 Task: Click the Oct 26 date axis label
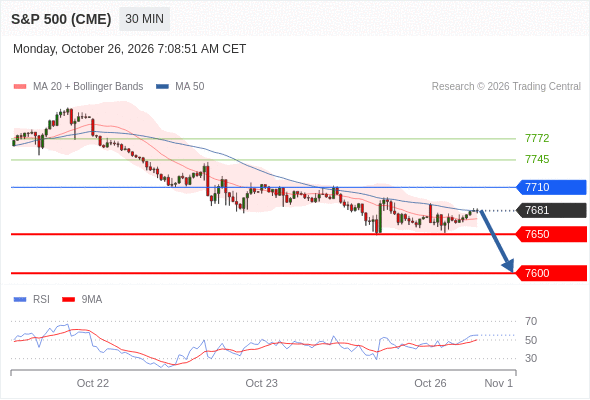(430, 383)
